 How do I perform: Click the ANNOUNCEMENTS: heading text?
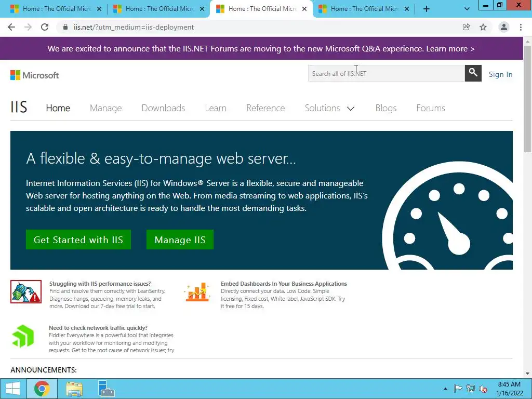click(44, 370)
